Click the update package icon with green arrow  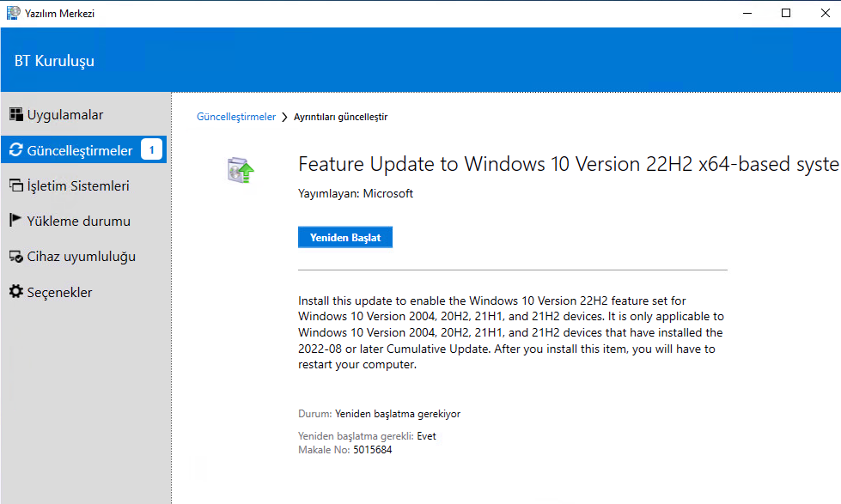tap(241, 170)
